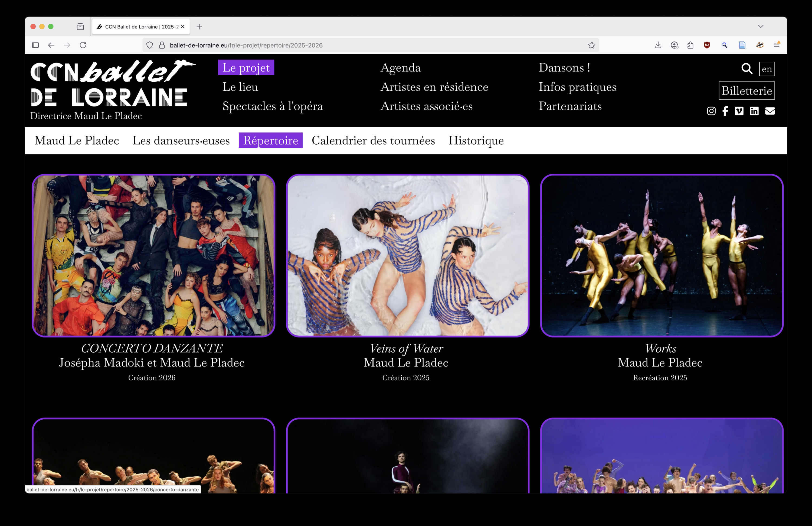The width and height of the screenshot is (812, 526).
Task: Click the email envelope icon
Action: coord(770,111)
